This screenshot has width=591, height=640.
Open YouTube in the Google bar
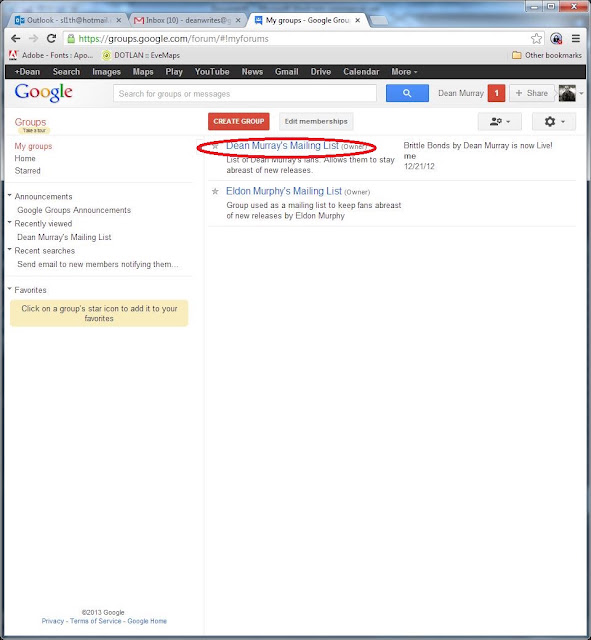[212, 72]
